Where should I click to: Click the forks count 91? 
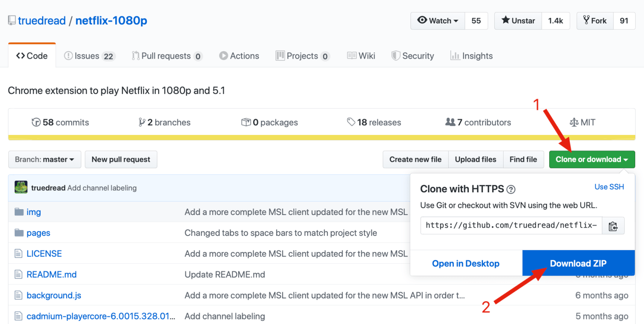(624, 21)
